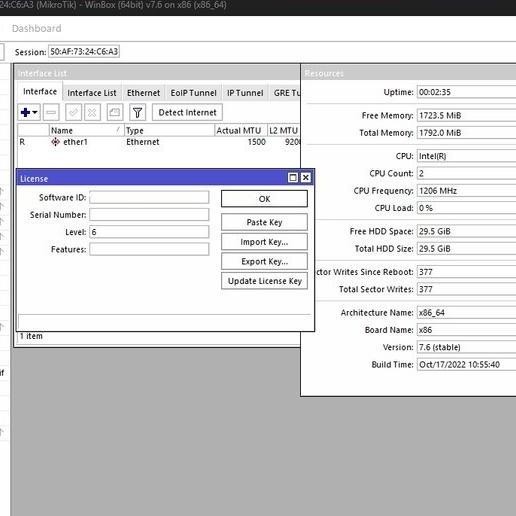Switch to the Interface List tab

(92, 93)
